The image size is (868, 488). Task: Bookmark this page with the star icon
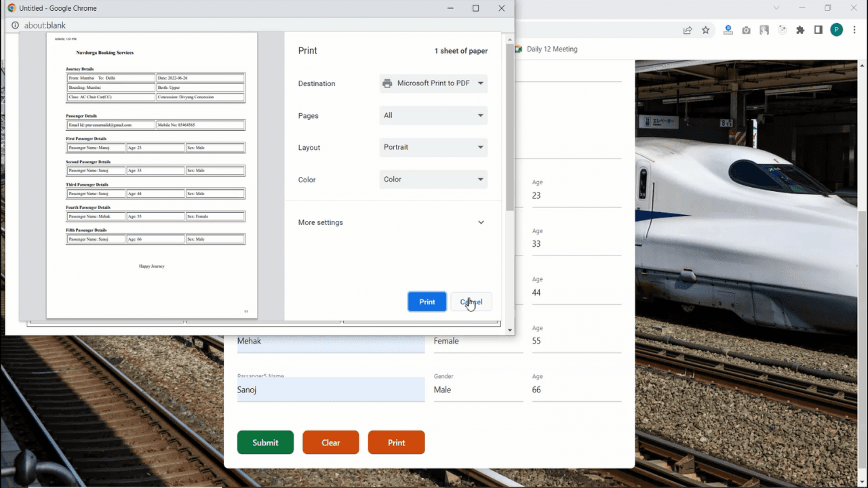click(x=706, y=30)
